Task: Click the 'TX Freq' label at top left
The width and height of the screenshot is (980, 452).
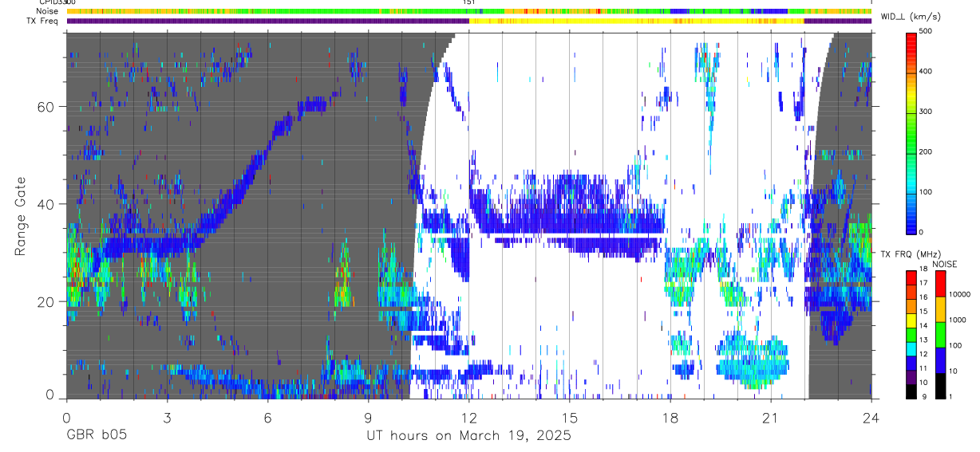Action: tap(43, 21)
